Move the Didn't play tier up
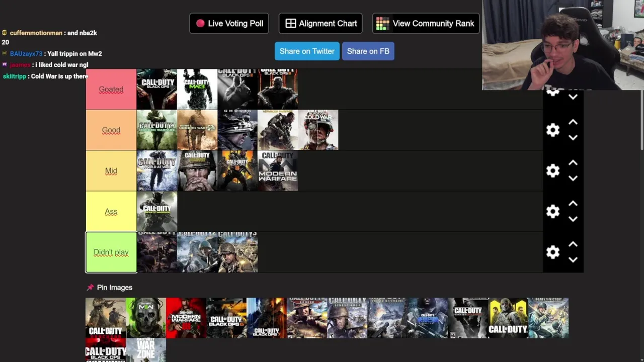 [x=573, y=244]
